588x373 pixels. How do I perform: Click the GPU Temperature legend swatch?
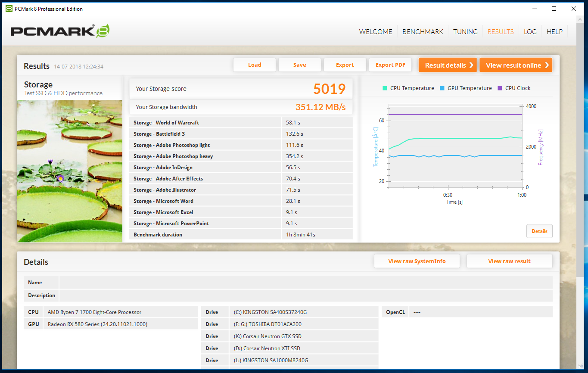(x=442, y=88)
